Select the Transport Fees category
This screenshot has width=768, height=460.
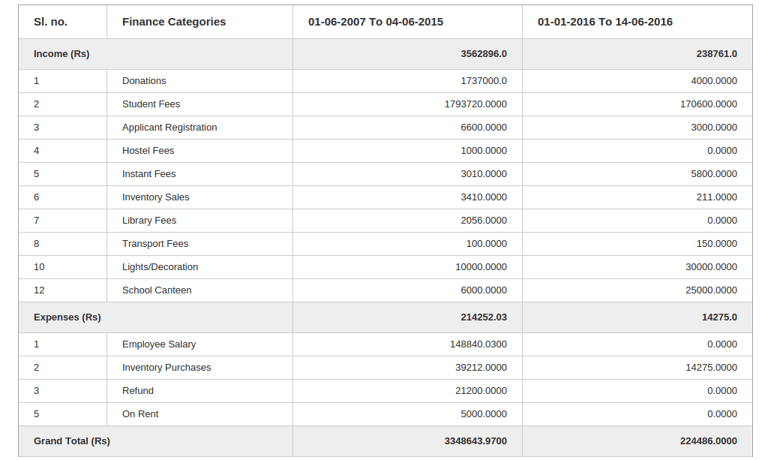155,243
